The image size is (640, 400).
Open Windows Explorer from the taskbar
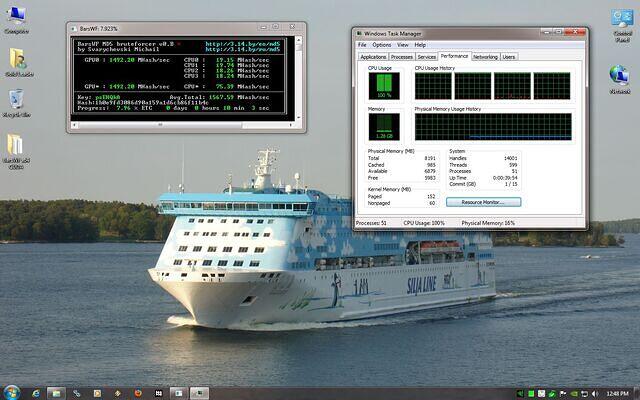56,392
